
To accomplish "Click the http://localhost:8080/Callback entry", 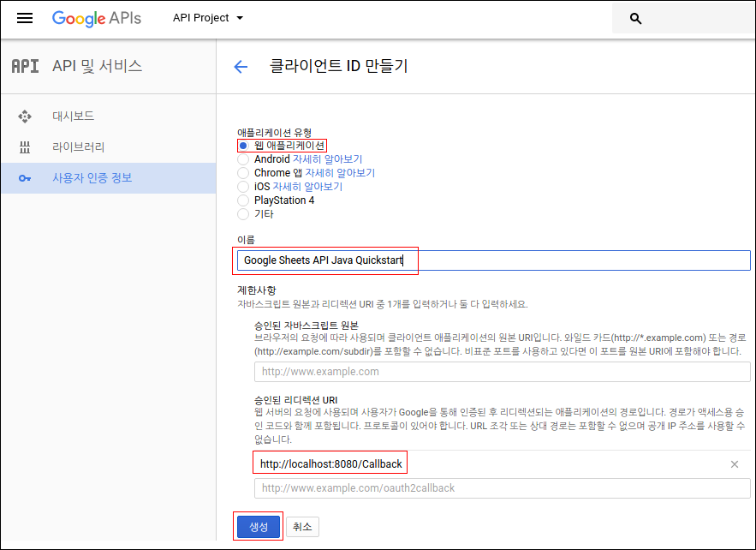I will tap(330, 464).
